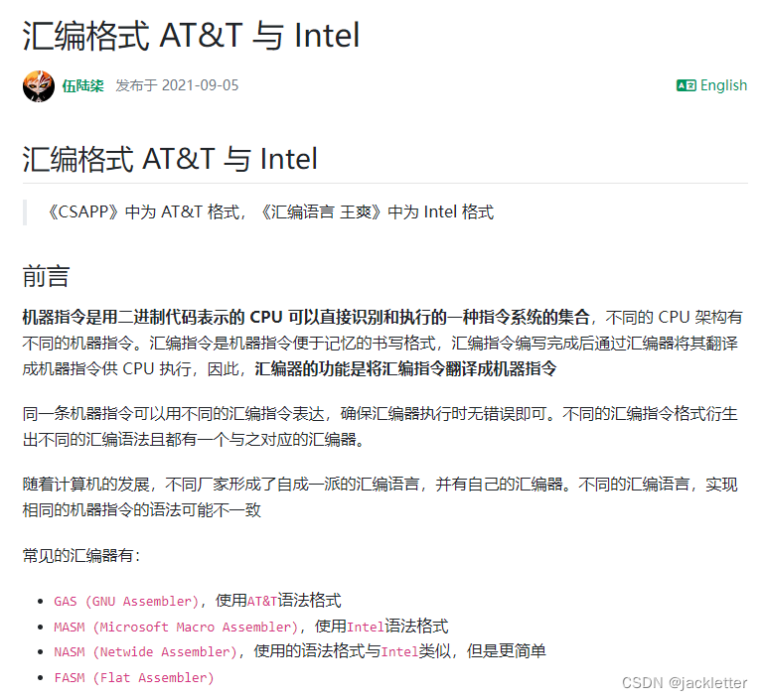Switch the article language to English
This screenshot has width=763, height=700.
coord(723,85)
